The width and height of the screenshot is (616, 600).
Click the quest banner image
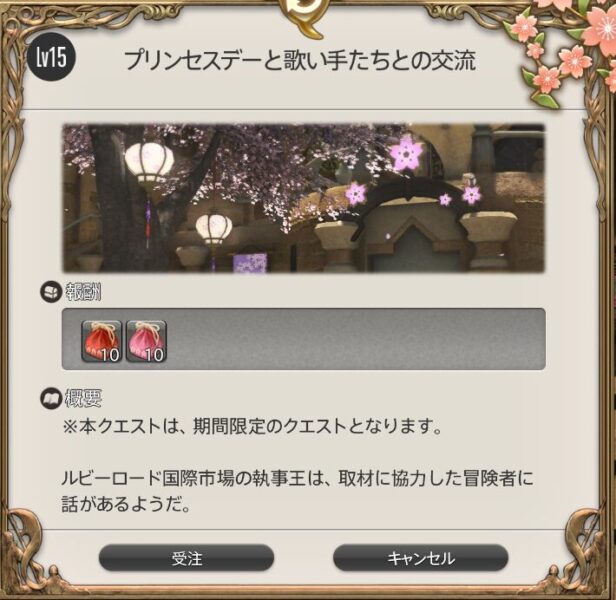[x=304, y=198]
